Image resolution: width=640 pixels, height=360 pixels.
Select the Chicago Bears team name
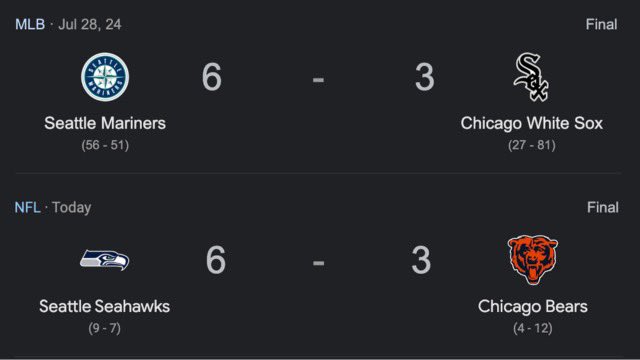(533, 307)
